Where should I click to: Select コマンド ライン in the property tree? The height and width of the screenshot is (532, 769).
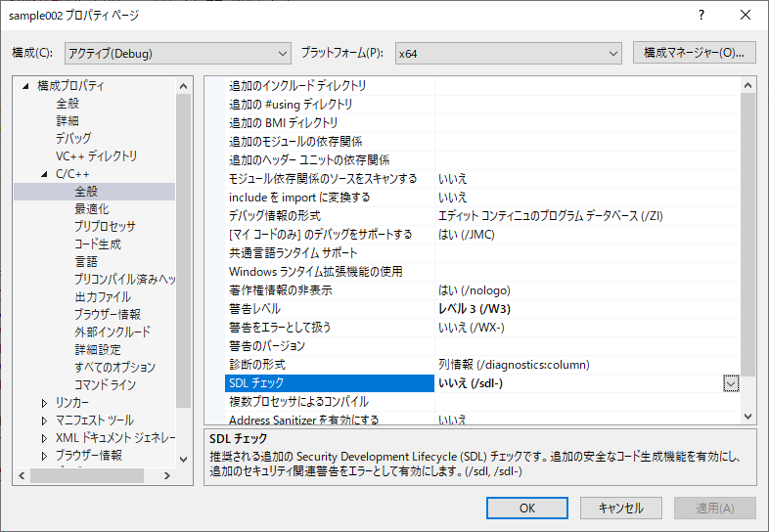[x=105, y=385]
